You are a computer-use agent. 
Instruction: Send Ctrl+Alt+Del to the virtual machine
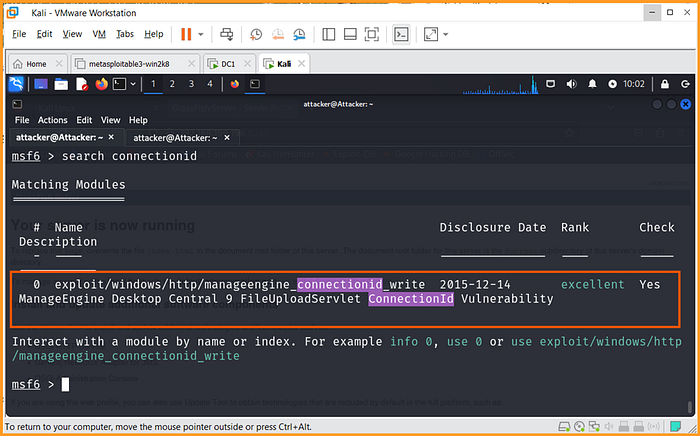point(227,34)
